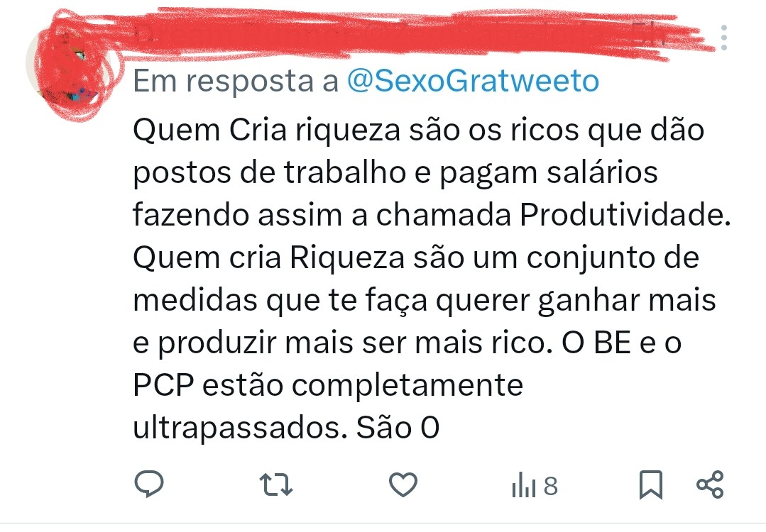Share the tweet using the share icon
The width and height of the screenshot is (766, 532).
pos(710,484)
